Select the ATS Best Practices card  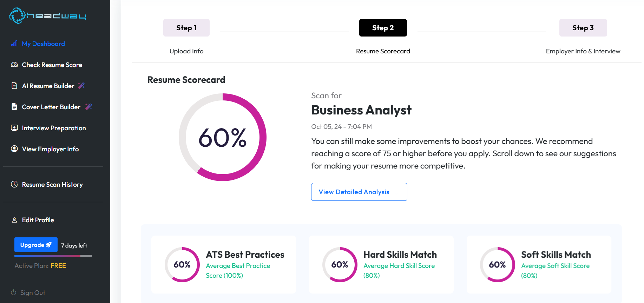[x=224, y=264]
